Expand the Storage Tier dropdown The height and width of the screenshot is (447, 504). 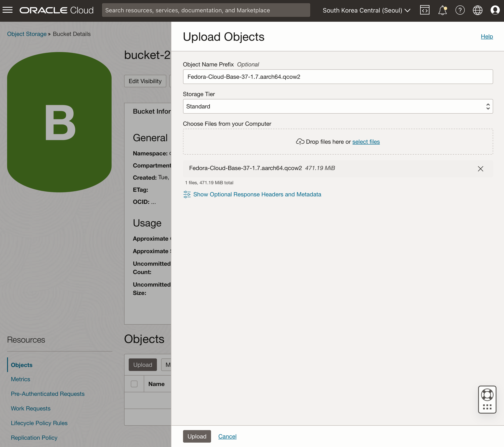[x=338, y=107]
